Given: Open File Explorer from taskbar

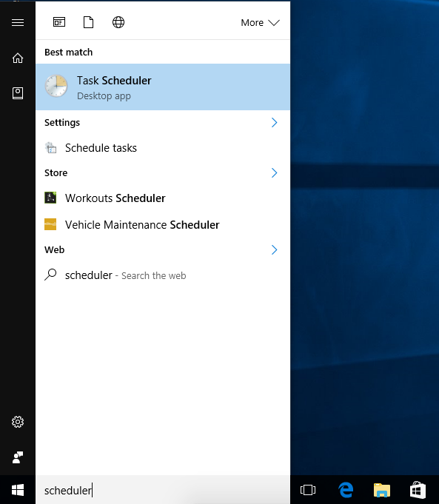Looking at the screenshot, I should click(x=382, y=490).
